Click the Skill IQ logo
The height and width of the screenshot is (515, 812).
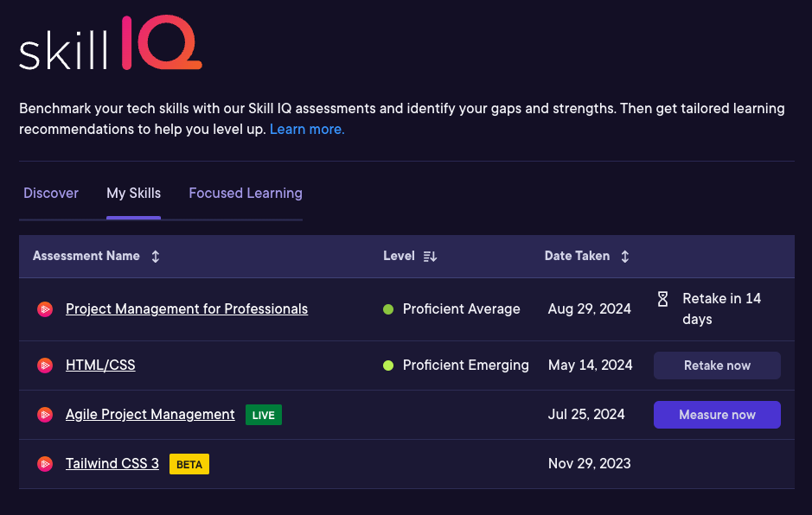click(111, 42)
